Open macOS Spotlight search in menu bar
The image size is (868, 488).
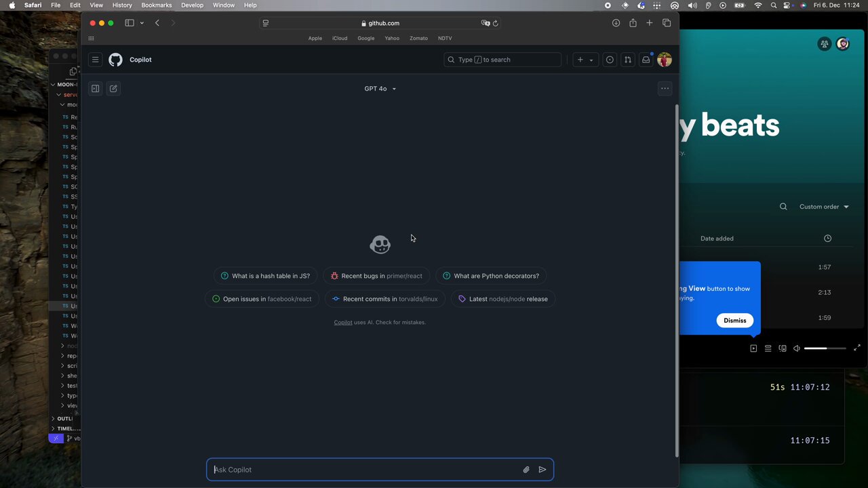[x=774, y=5]
